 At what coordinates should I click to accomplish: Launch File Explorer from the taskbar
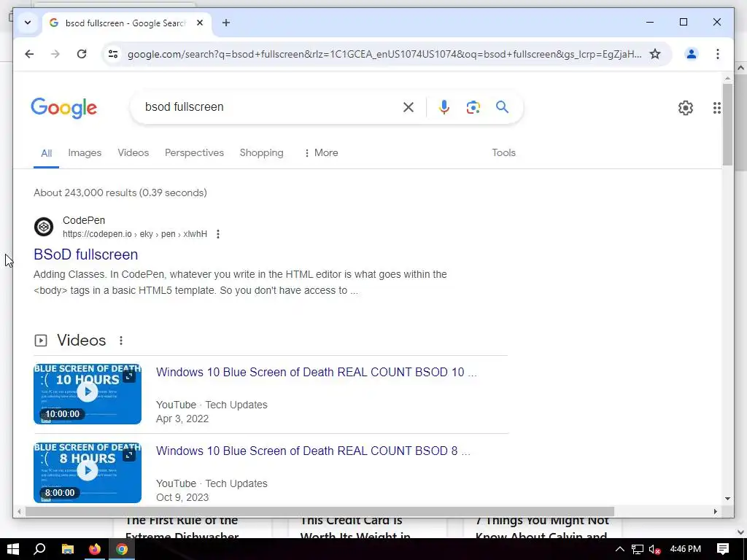tap(68, 549)
